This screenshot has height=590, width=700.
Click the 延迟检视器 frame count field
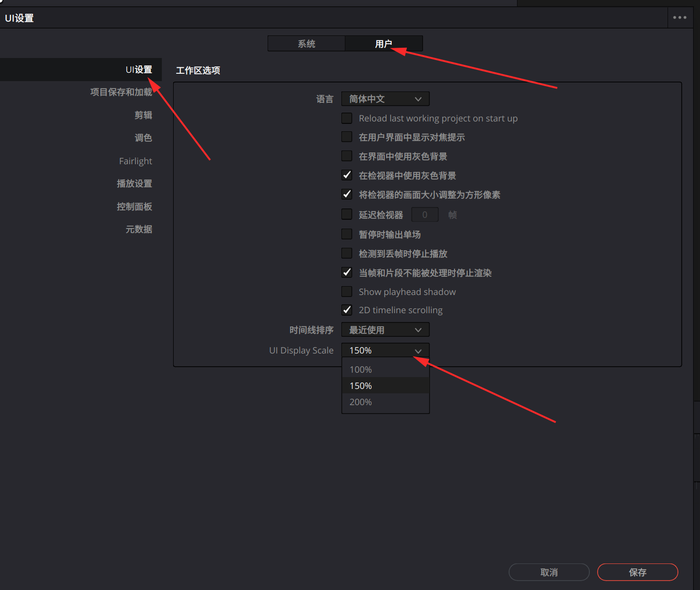point(425,214)
